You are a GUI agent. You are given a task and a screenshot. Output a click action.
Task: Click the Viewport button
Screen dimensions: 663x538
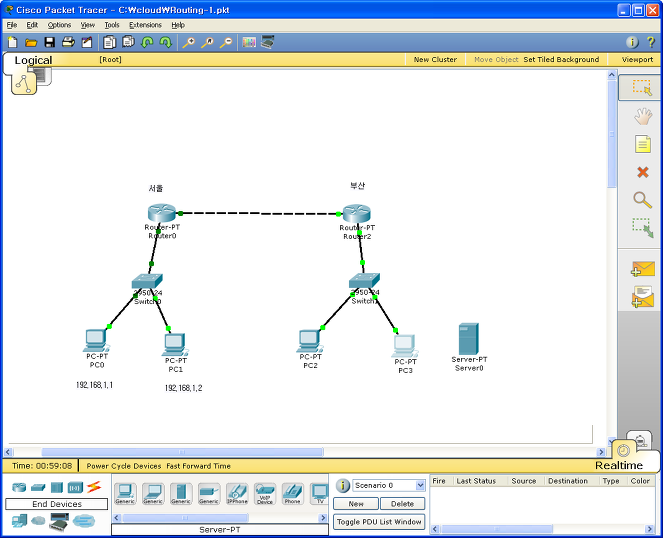click(637, 60)
